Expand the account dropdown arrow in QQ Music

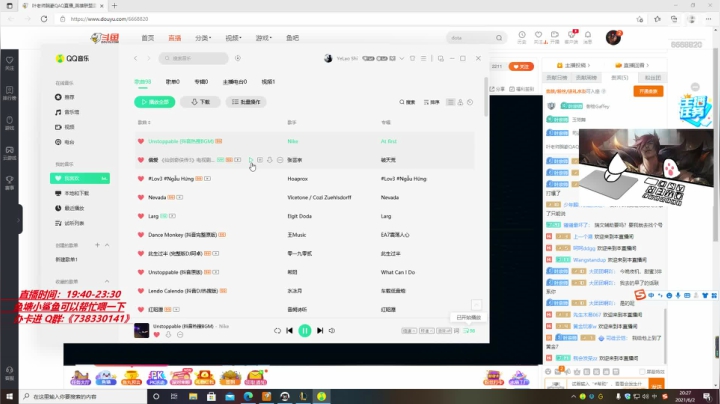[402, 58]
